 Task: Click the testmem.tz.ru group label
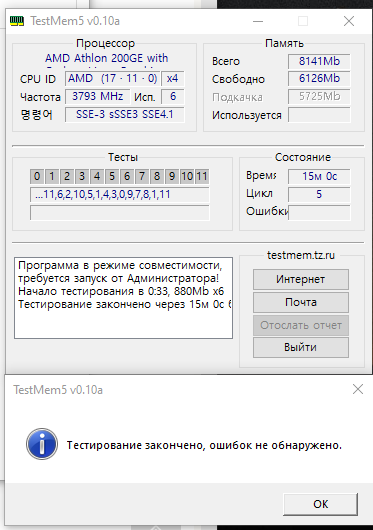click(x=301, y=255)
